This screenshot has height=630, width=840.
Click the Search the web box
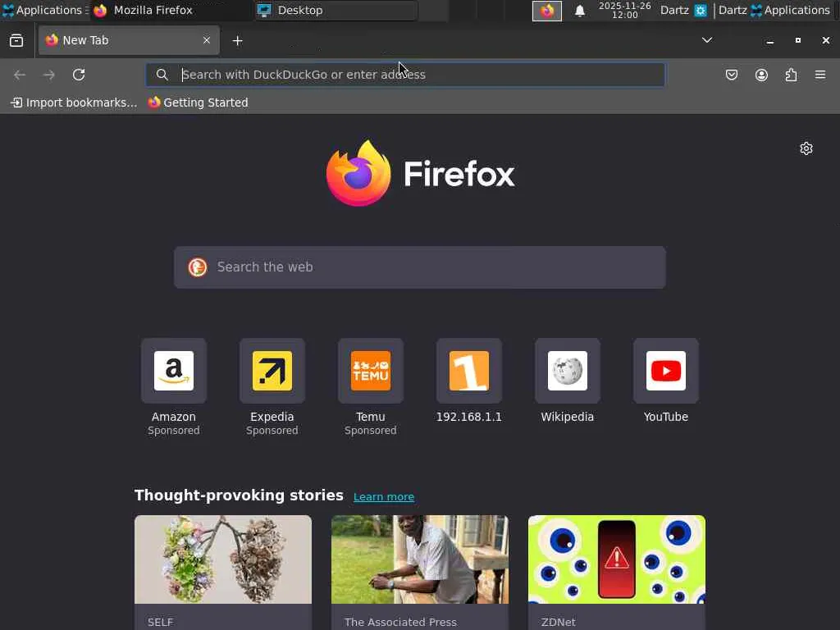420,267
